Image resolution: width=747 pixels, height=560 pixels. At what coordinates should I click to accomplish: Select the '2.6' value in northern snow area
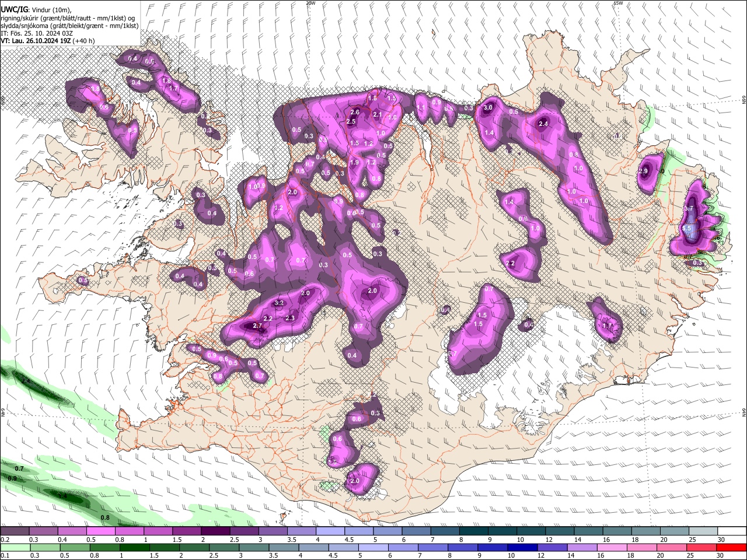click(x=355, y=113)
